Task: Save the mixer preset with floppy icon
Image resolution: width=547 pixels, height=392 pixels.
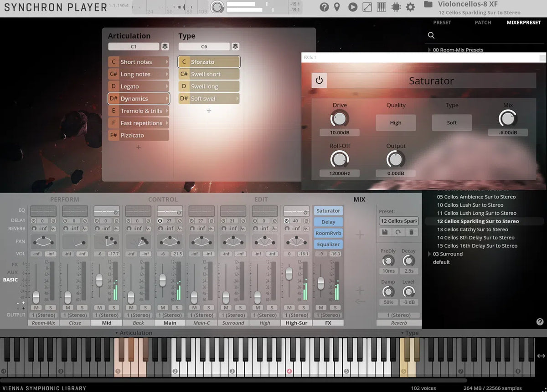Action: point(385,232)
